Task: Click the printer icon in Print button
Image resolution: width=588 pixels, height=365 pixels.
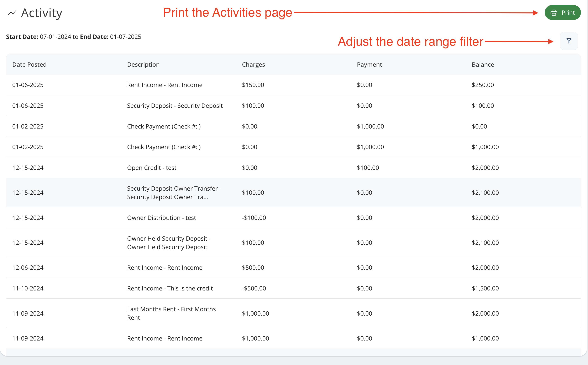Action: click(x=554, y=12)
